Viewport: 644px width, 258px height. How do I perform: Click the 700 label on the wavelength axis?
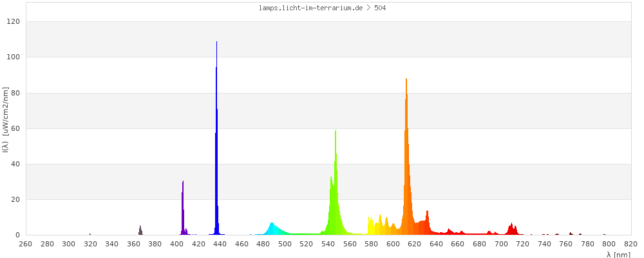(x=501, y=244)
